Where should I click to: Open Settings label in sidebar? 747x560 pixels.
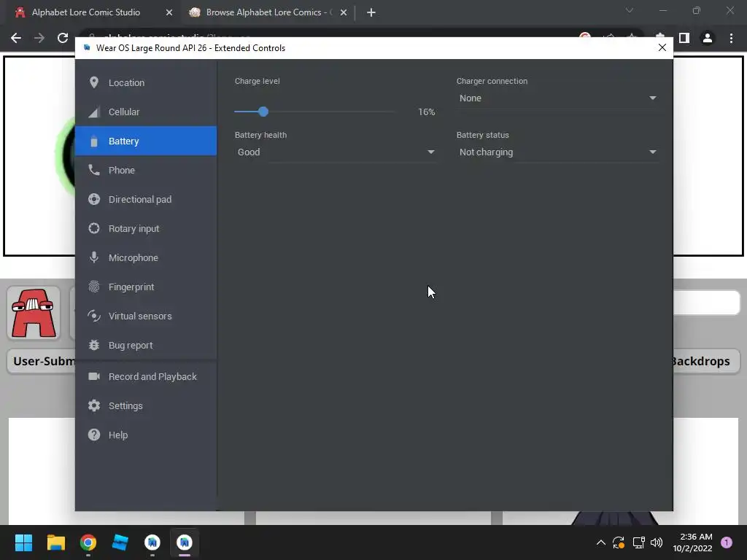coord(125,405)
